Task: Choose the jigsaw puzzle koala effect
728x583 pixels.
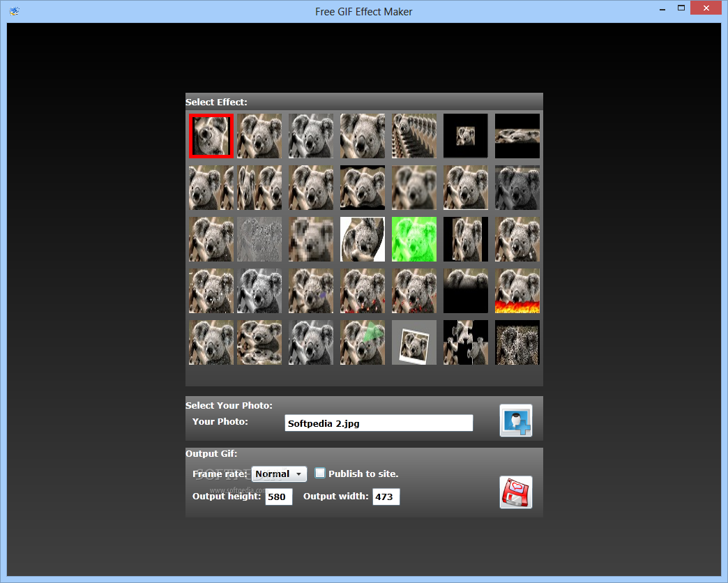Action: click(466, 342)
